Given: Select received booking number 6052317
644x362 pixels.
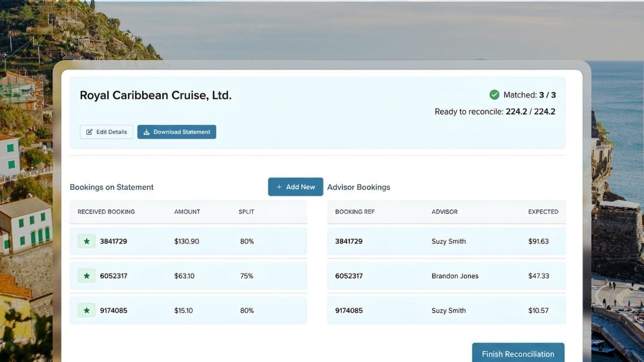Looking at the screenshot, I should pyautogui.click(x=114, y=276).
